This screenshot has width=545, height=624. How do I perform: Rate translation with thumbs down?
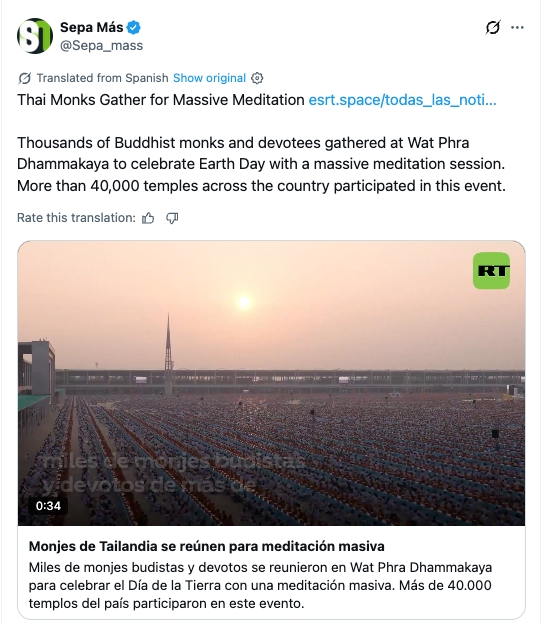(x=172, y=218)
